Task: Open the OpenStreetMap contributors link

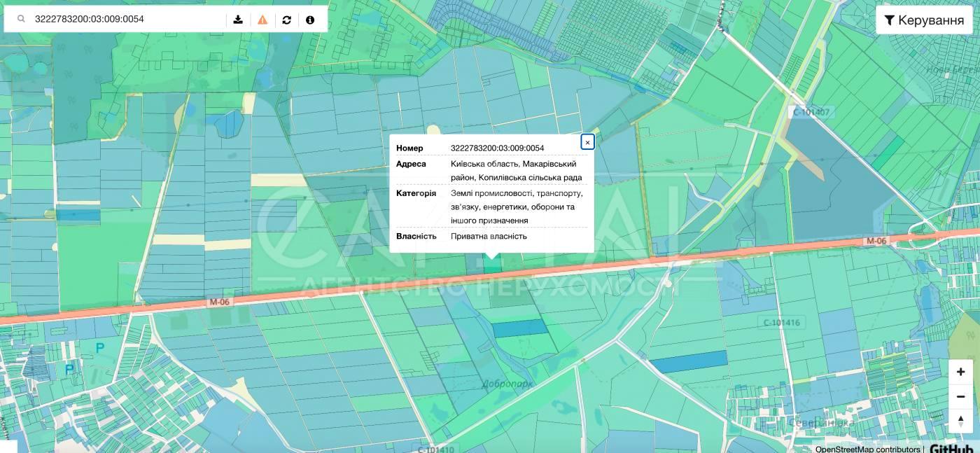Action: tap(867, 449)
